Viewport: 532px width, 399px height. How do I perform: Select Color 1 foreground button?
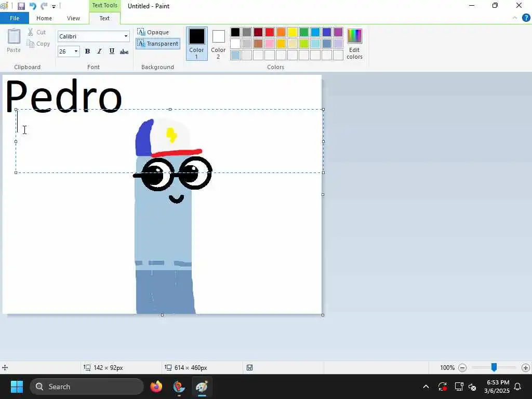click(196, 44)
